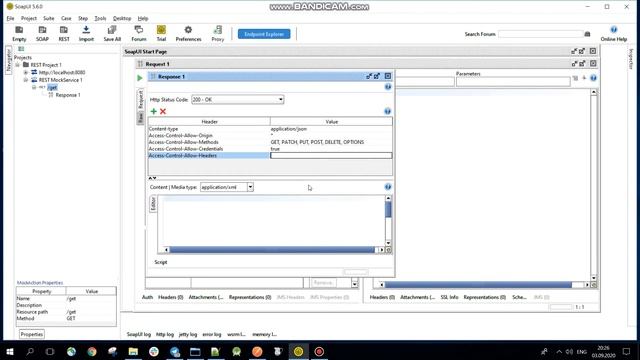Open the SoapUI log tab
Image resolution: width=640 pixels, height=360 pixels.
pyautogui.click(x=139, y=334)
